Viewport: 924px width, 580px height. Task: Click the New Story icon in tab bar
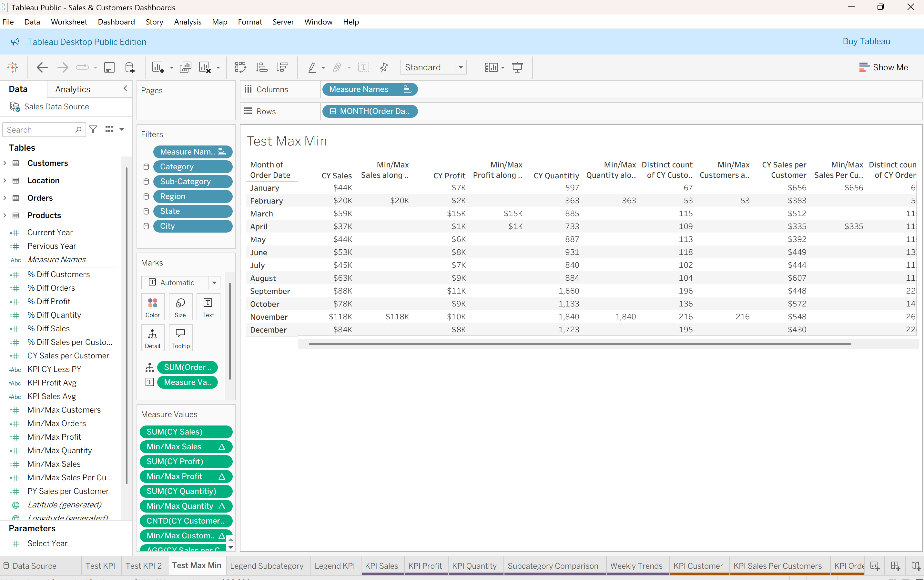pyautogui.click(x=916, y=566)
